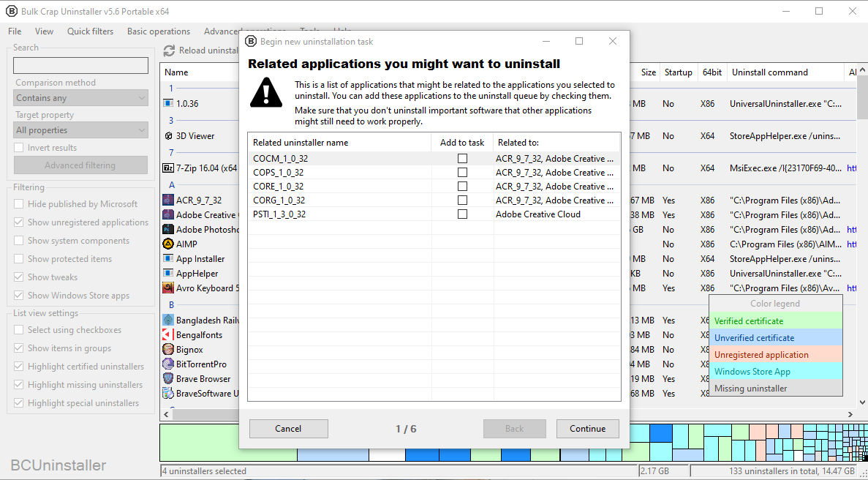Check Add to task for COPS_1_0_32
Viewport: 868px width, 480px height.
[x=462, y=172]
